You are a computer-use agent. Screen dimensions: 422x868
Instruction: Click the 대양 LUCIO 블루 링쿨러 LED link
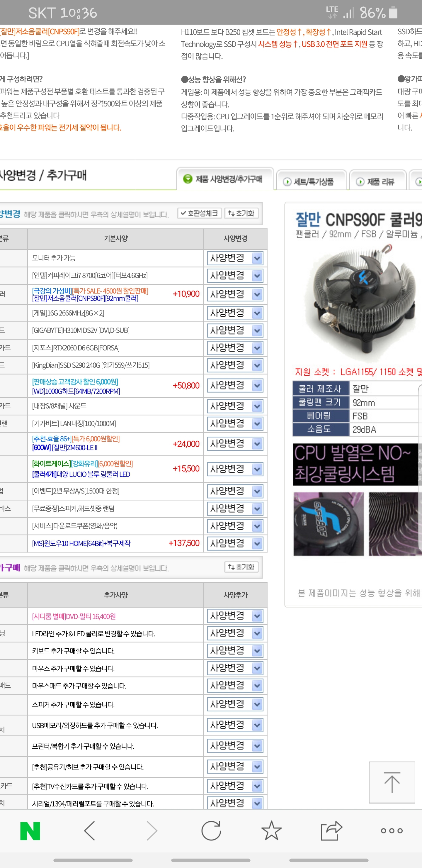pos(81,474)
